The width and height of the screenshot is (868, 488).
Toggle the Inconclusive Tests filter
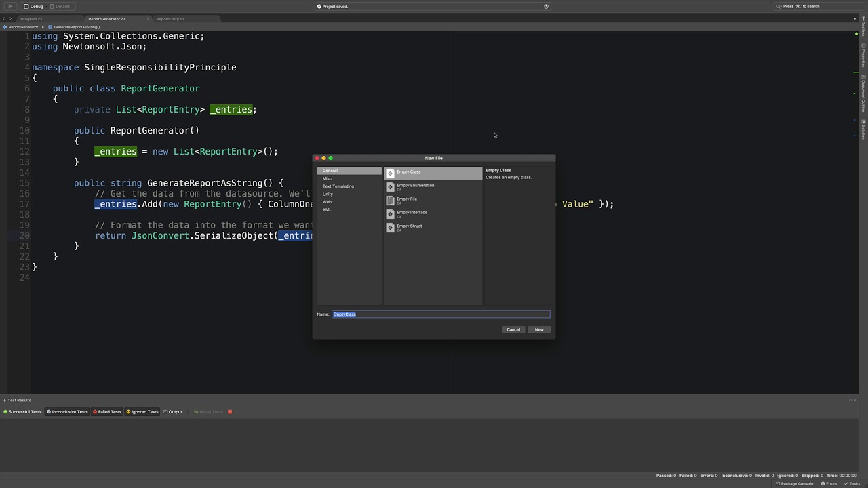coord(67,412)
